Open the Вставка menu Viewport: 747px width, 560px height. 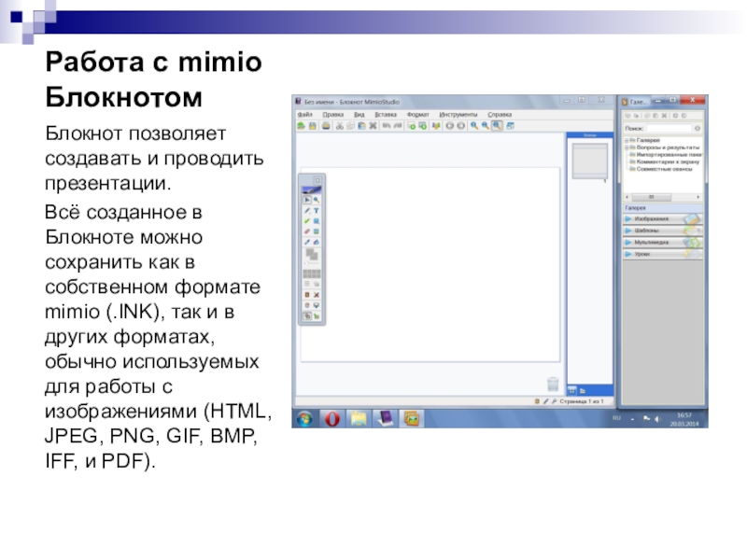386,115
